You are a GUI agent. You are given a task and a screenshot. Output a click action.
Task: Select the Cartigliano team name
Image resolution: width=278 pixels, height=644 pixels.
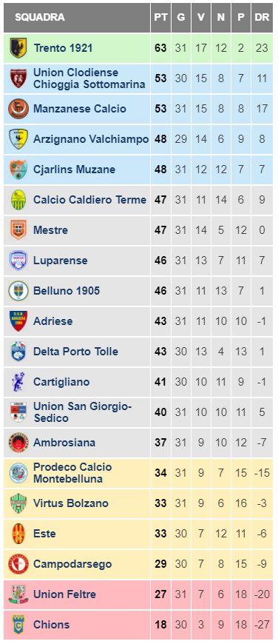pos(61,382)
